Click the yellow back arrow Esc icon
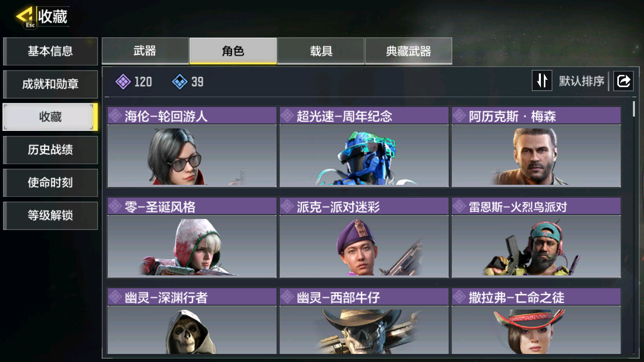 point(25,17)
